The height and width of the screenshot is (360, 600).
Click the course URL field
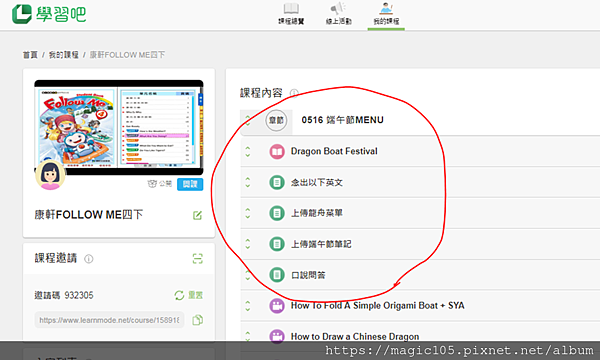coord(109,320)
